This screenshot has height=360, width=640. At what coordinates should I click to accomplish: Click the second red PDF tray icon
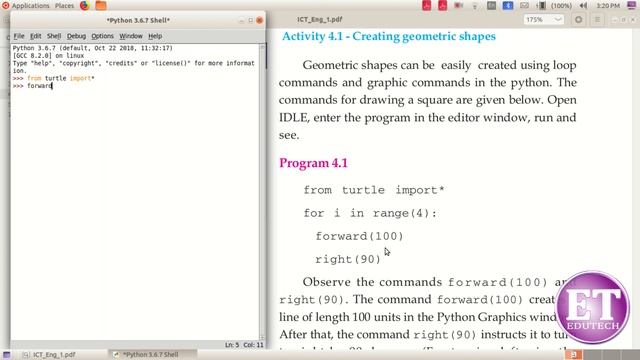(x=442, y=6)
